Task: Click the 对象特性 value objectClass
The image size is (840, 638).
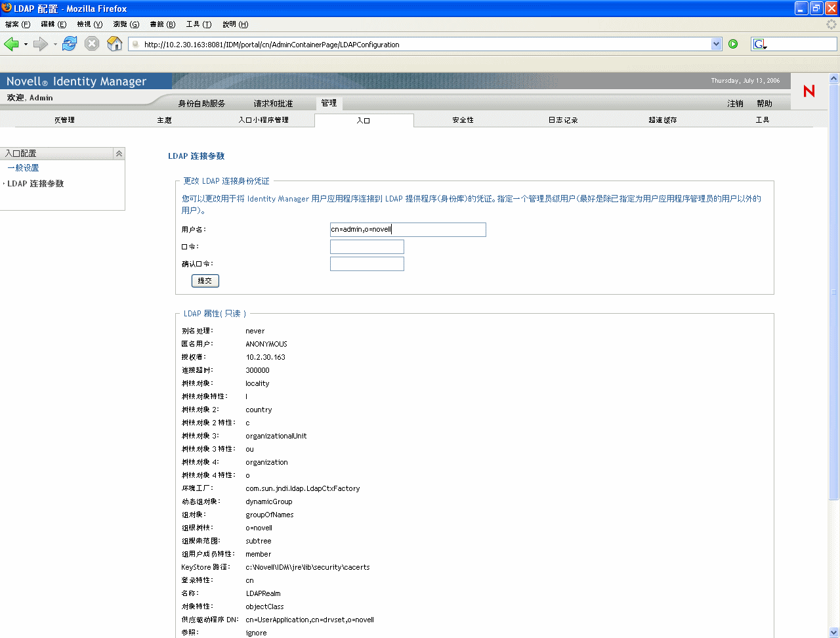Action: 264,606
